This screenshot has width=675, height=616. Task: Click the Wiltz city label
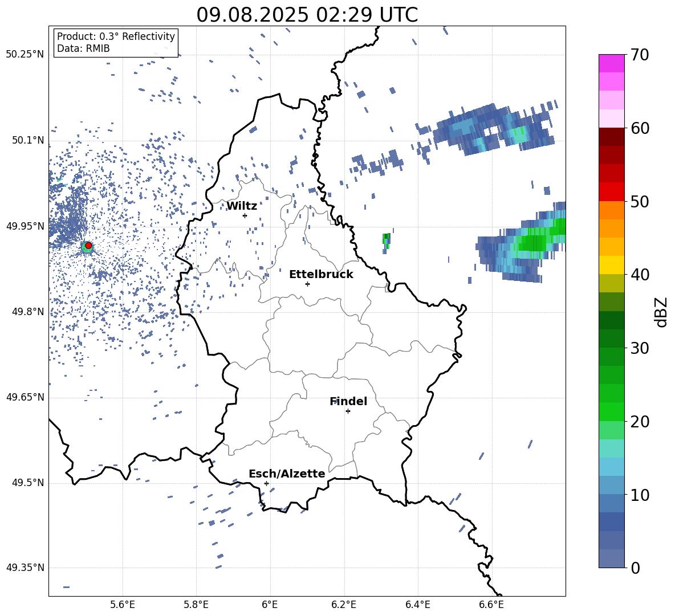[x=242, y=206]
